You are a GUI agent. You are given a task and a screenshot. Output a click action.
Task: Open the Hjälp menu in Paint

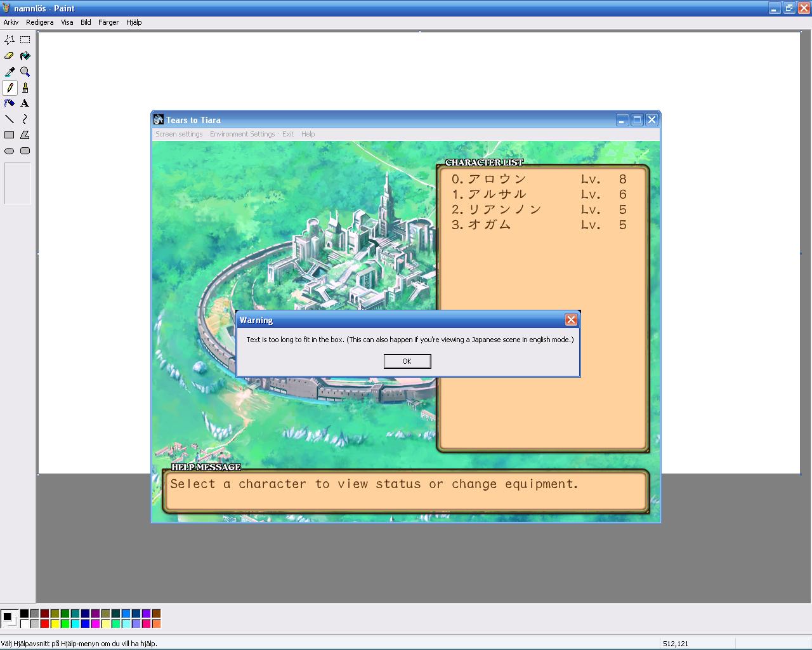click(134, 22)
